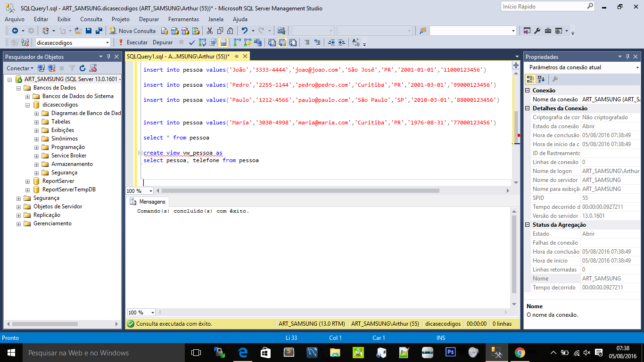Click the Depurar button next to Executar
Image resolution: width=644 pixels, height=362 pixels.
coord(163,42)
